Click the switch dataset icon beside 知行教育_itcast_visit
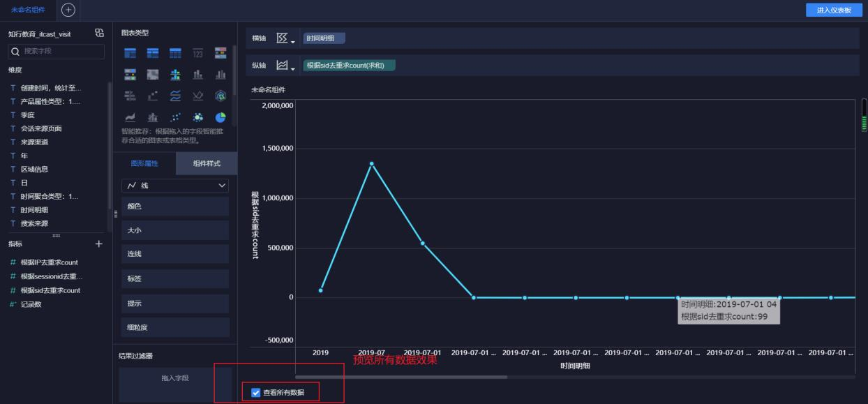 [99, 33]
